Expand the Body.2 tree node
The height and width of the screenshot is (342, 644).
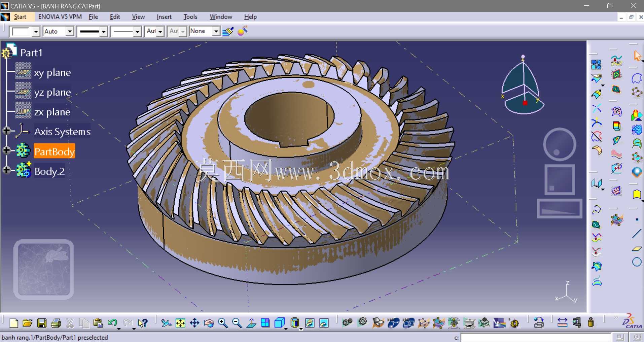point(6,170)
